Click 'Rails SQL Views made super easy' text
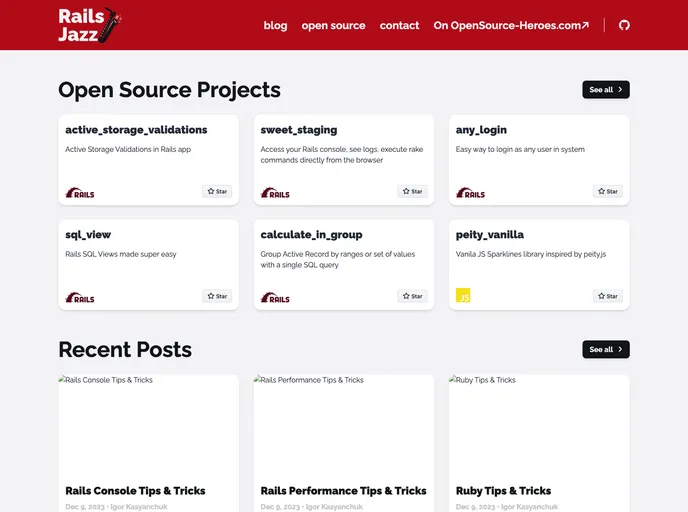Image resolution: width=688 pixels, height=512 pixels. [x=121, y=254]
